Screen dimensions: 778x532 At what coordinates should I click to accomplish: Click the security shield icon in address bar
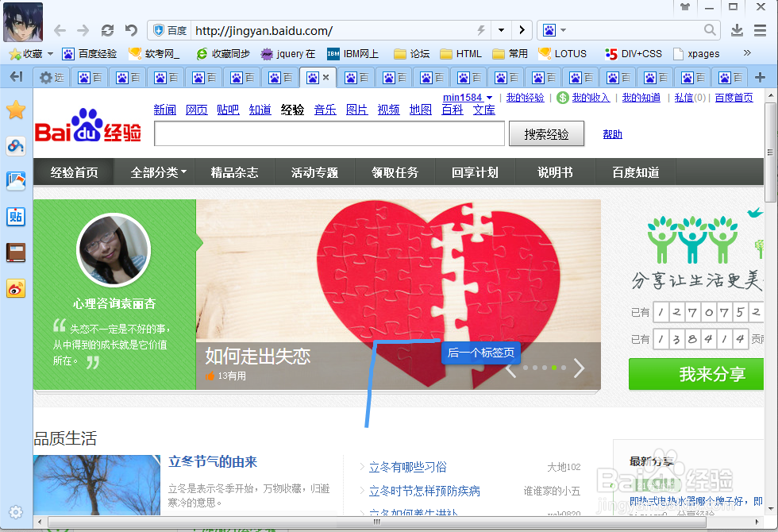coord(158,31)
